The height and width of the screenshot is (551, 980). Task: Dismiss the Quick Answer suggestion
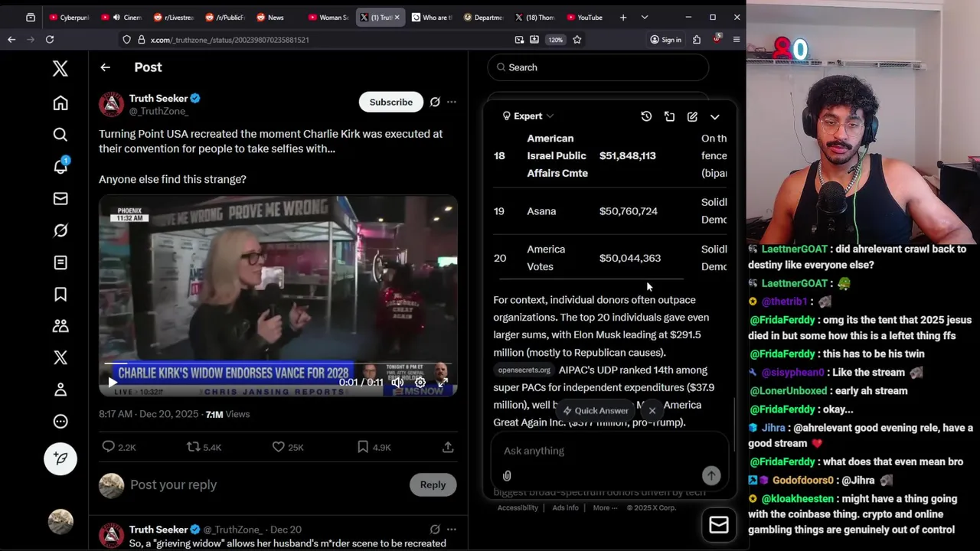(x=652, y=411)
